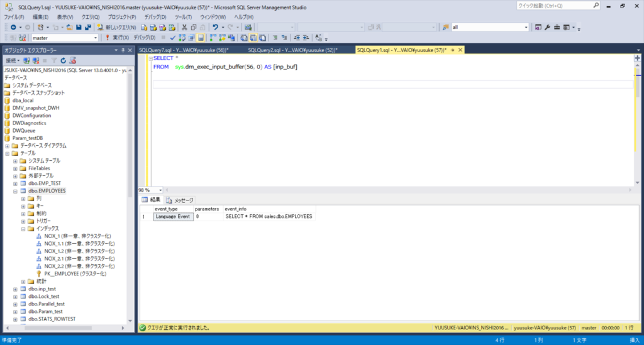Toggle results to file icon
644x345 pixels.
coord(262,38)
